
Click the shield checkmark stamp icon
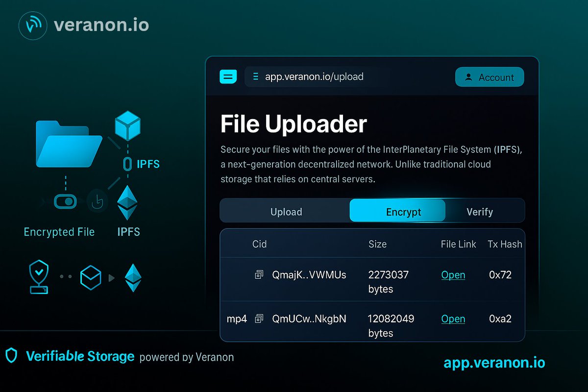point(39,277)
